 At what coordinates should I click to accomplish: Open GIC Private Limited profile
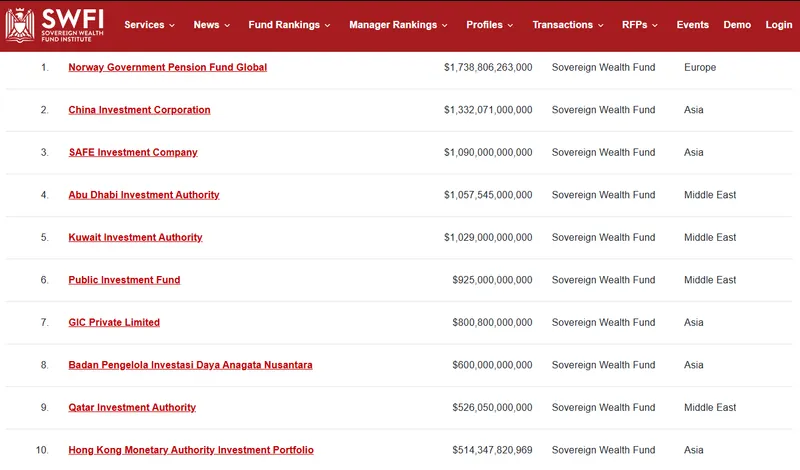tap(114, 323)
